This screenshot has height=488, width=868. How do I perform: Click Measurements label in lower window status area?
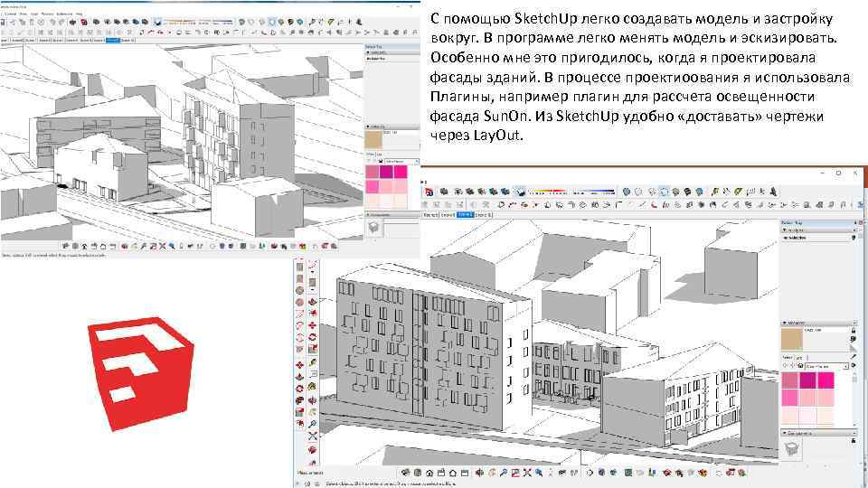click(309, 473)
